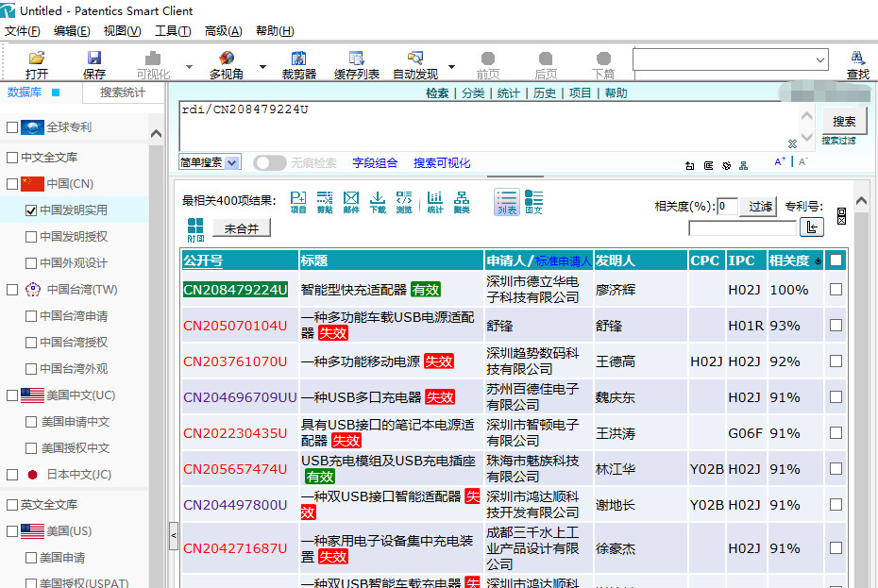Tick the checkbox for CN208479224U row
Image resolution: width=878 pixels, height=588 pixels.
tap(836, 289)
